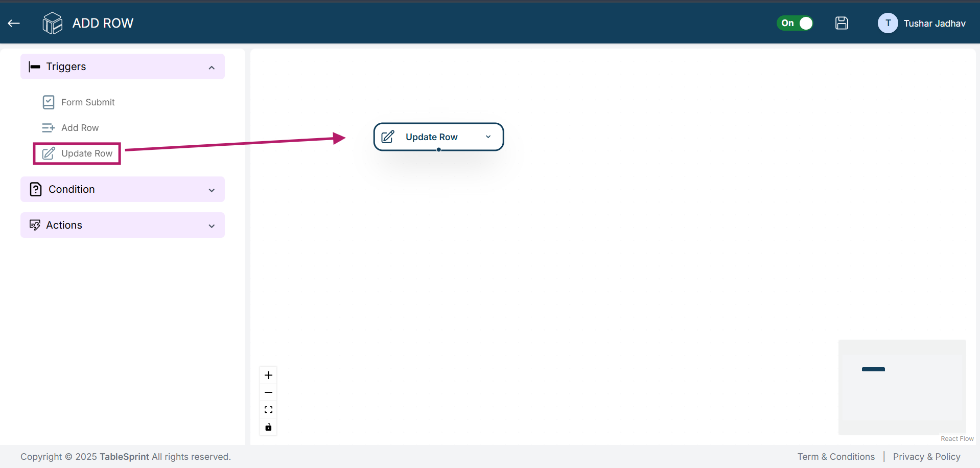The width and height of the screenshot is (980, 468).
Task: Click the minimap overview panel
Action: click(x=902, y=387)
